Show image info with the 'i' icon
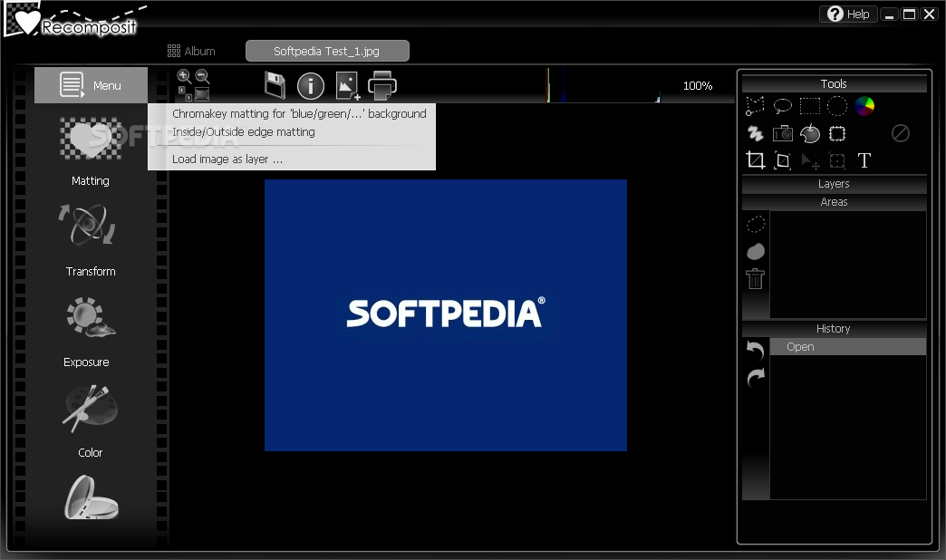This screenshot has height=560, width=946. point(311,86)
